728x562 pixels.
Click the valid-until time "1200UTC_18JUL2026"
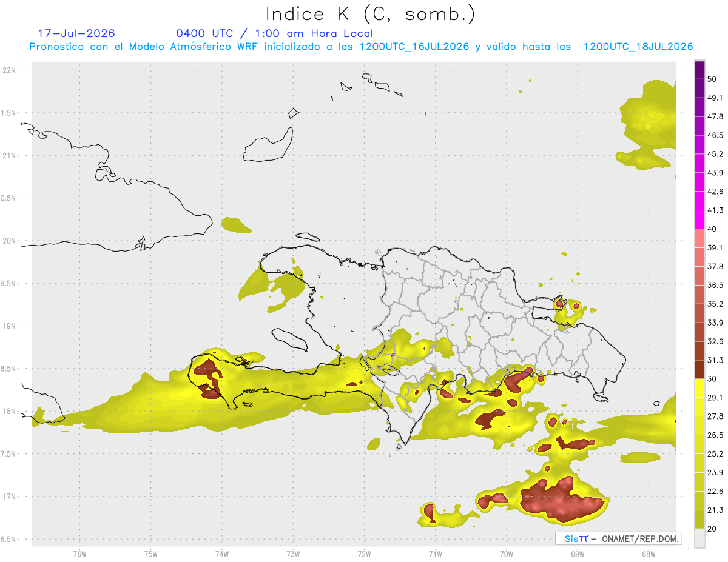click(x=638, y=47)
